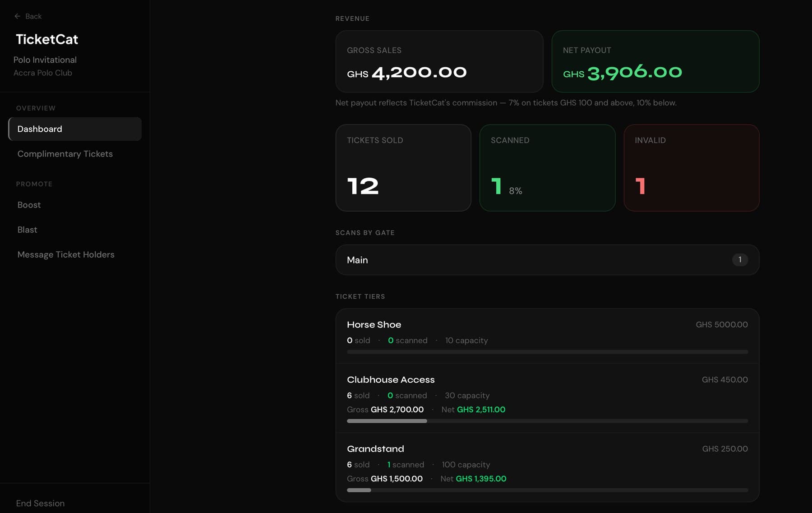
Task: Click the 8% scanned percentage
Action: tap(516, 191)
